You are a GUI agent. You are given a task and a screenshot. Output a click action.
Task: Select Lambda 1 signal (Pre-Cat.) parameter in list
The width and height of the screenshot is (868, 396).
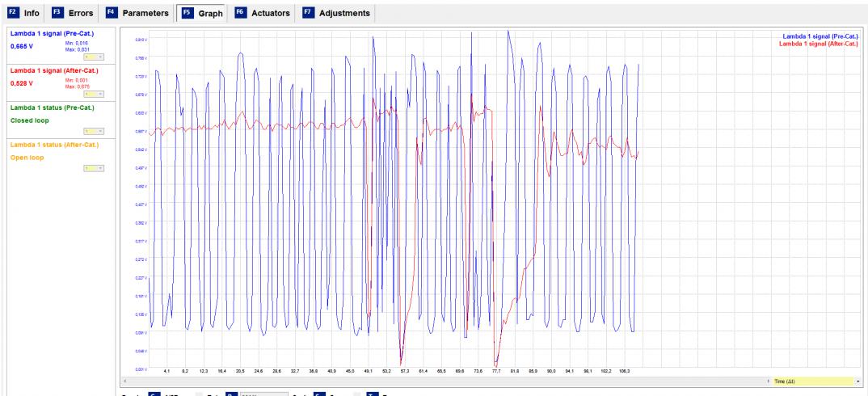(52, 33)
